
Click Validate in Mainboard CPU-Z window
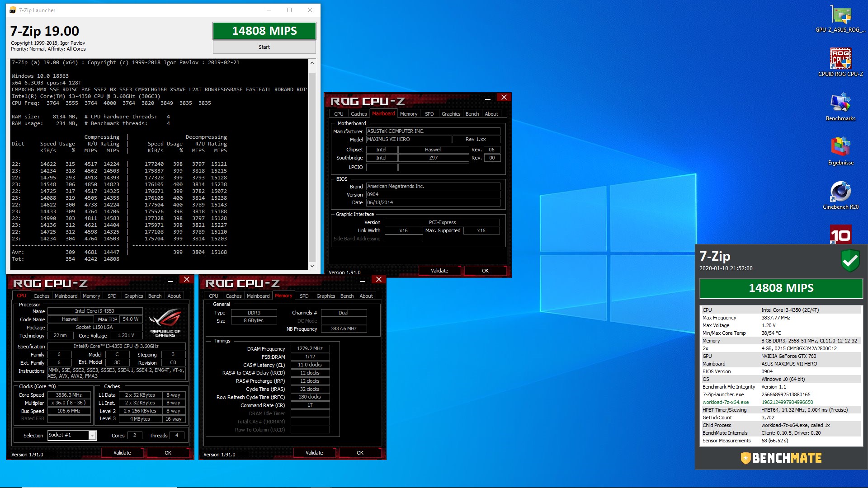tap(439, 271)
